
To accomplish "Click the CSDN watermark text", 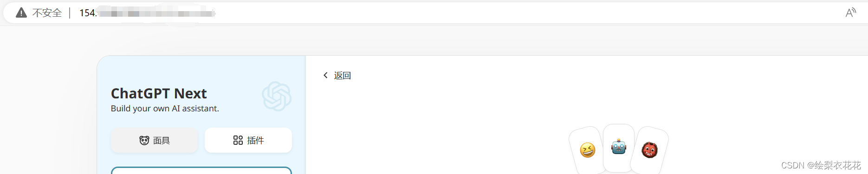I will (821, 165).
